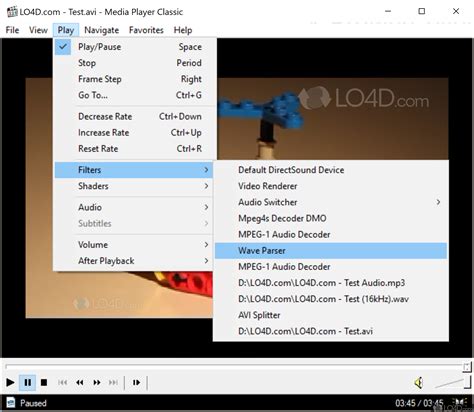Choose Stop from the Play menu
The height and width of the screenshot is (412, 474).
coord(135,63)
